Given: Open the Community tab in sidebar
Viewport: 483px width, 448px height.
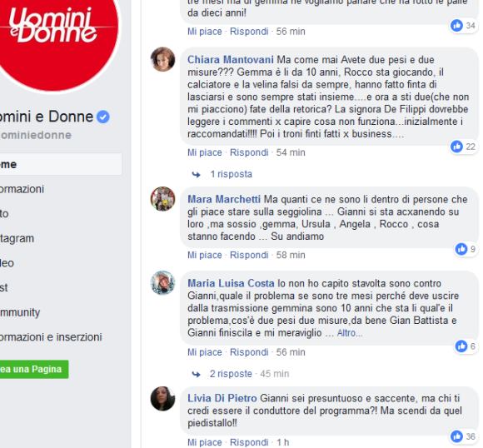Looking at the screenshot, I should pos(20,312).
